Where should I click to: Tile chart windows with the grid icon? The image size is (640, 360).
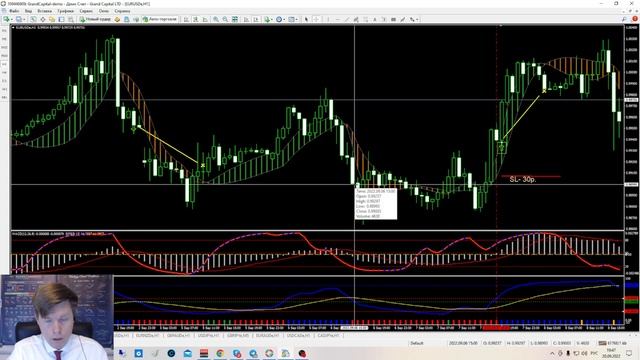coord(235,19)
